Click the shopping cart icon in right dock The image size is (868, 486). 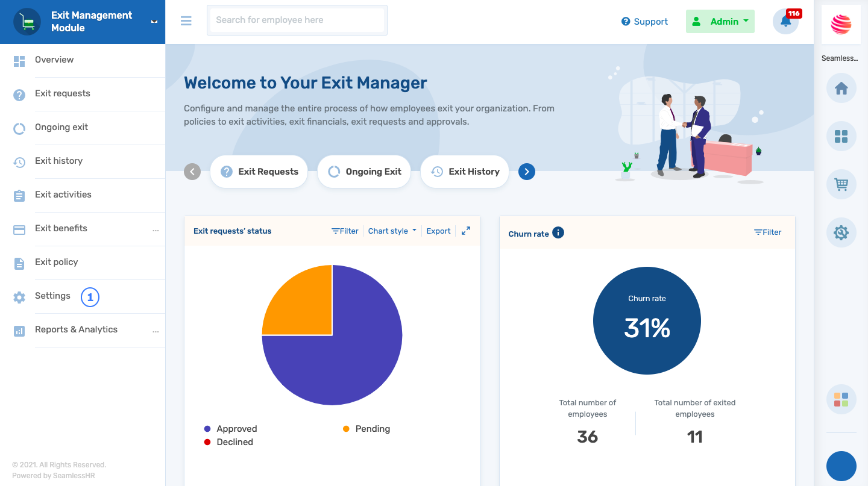pyautogui.click(x=841, y=184)
